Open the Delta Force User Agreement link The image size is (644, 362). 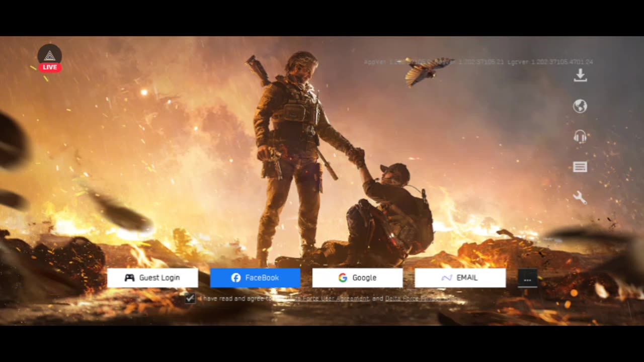point(327,299)
